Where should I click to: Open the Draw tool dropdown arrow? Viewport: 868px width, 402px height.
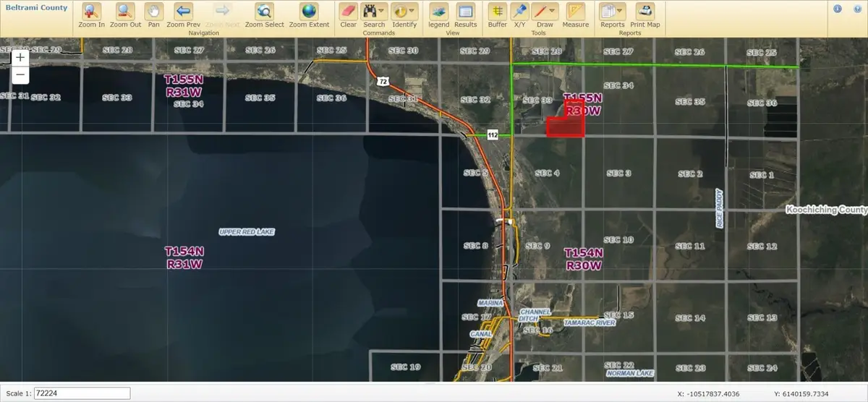click(x=553, y=12)
